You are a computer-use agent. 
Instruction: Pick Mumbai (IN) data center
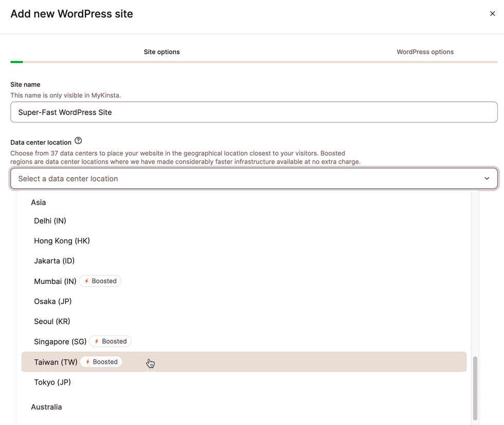55,281
